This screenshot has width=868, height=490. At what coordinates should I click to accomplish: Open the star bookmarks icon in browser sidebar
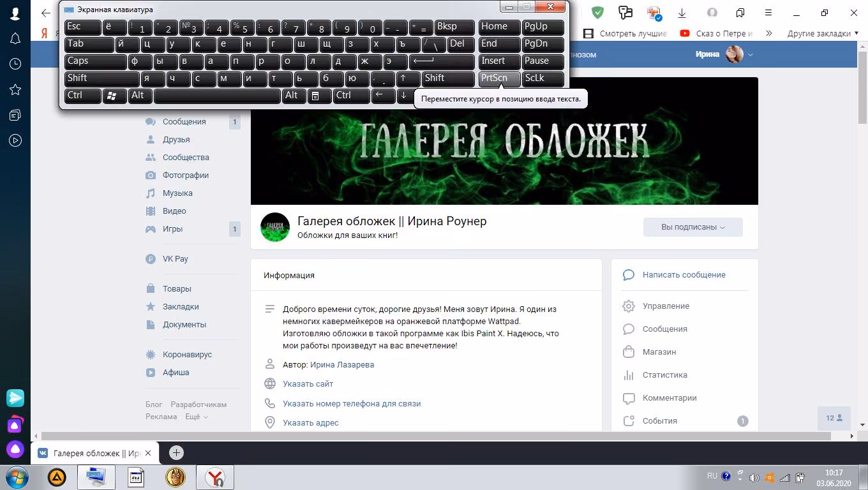point(15,89)
